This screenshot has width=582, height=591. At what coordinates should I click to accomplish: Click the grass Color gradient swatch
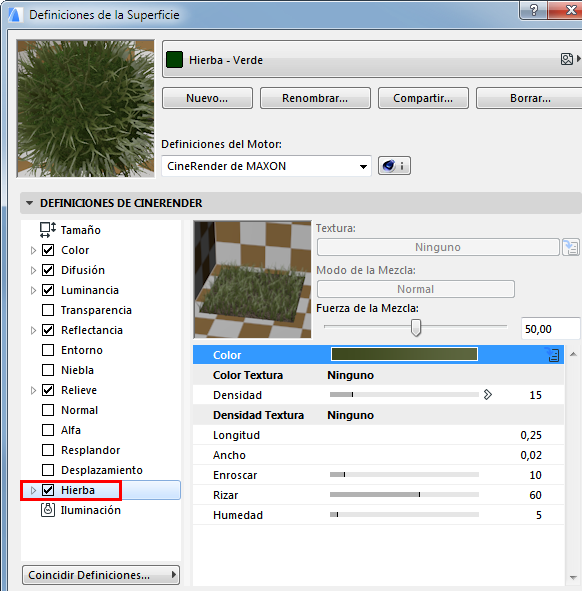(404, 354)
